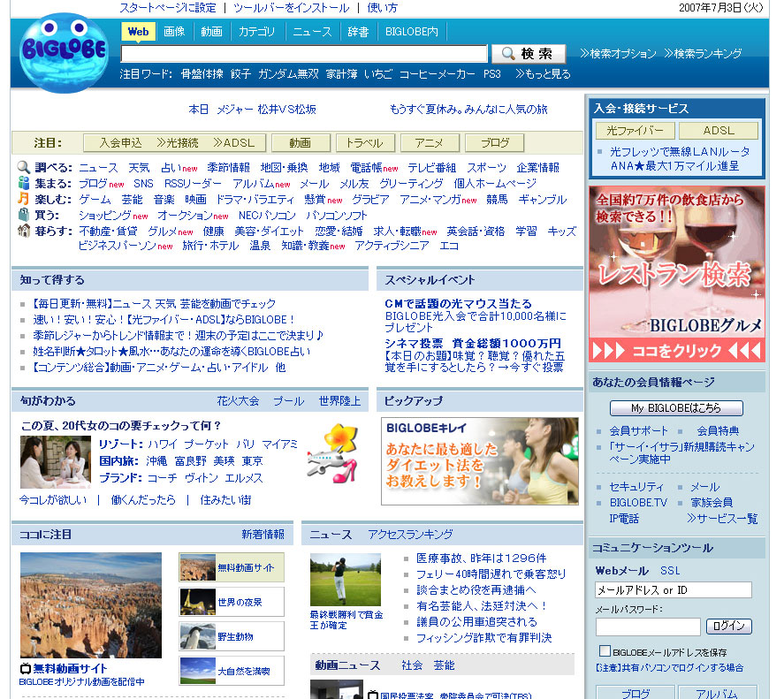Image resolution: width=784 pixels, height=699 pixels.
Task: Click the 入会申込 button in 注目 bar
Action: point(120,143)
